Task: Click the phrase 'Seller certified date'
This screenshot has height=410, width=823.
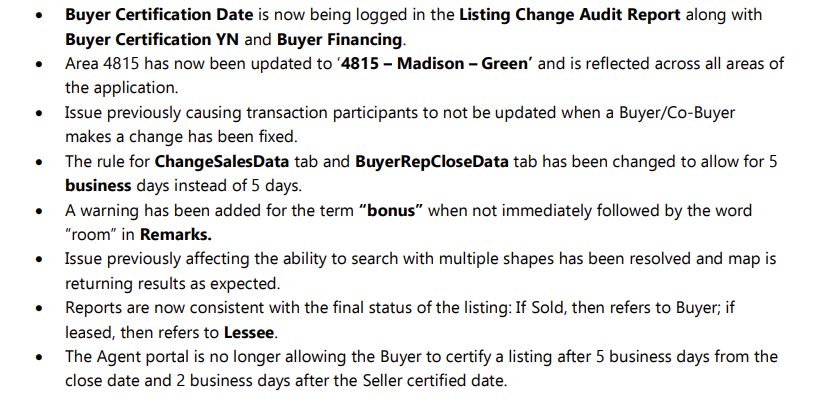Action: coord(433,381)
